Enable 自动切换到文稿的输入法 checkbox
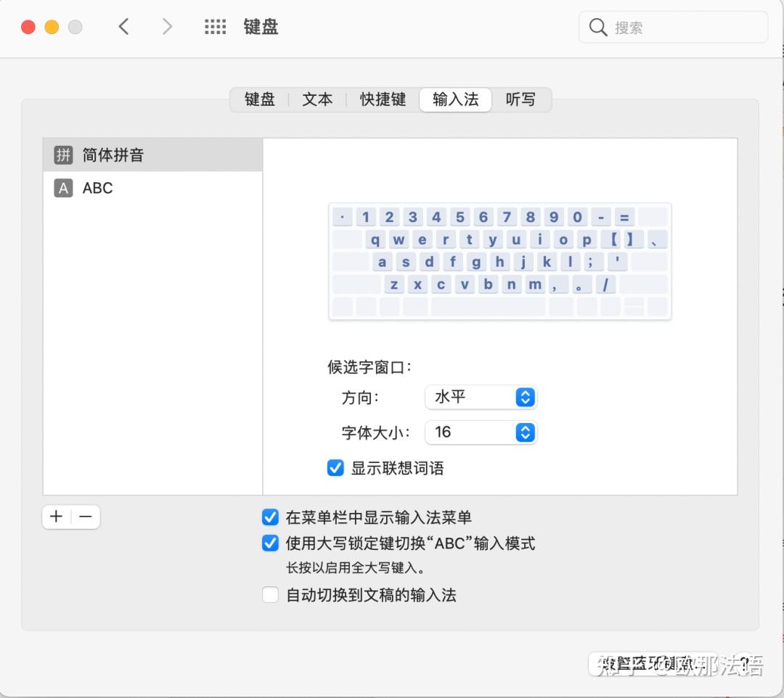Screen dimensions: 784x698 coord(271,594)
